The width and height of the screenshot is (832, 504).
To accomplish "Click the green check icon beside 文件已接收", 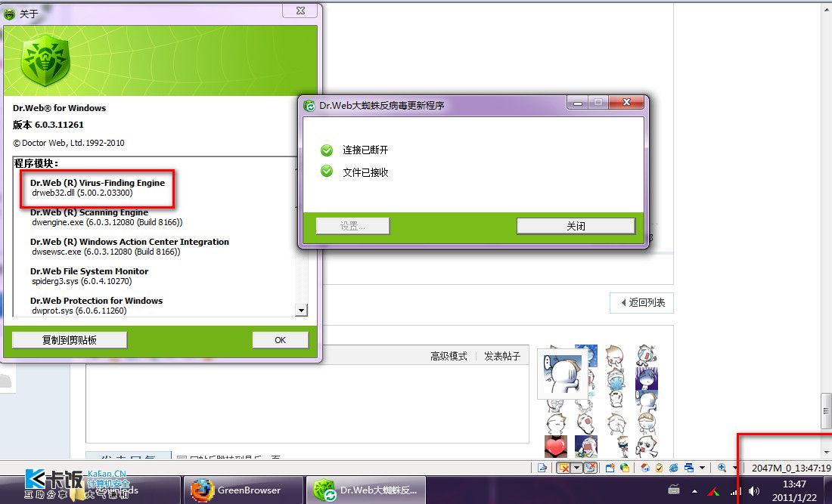I will click(x=327, y=172).
